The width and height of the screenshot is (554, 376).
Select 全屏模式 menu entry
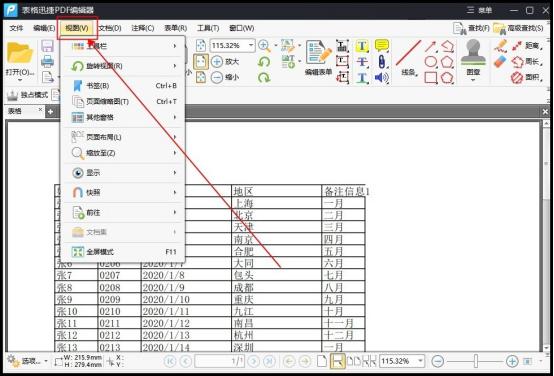click(123, 252)
